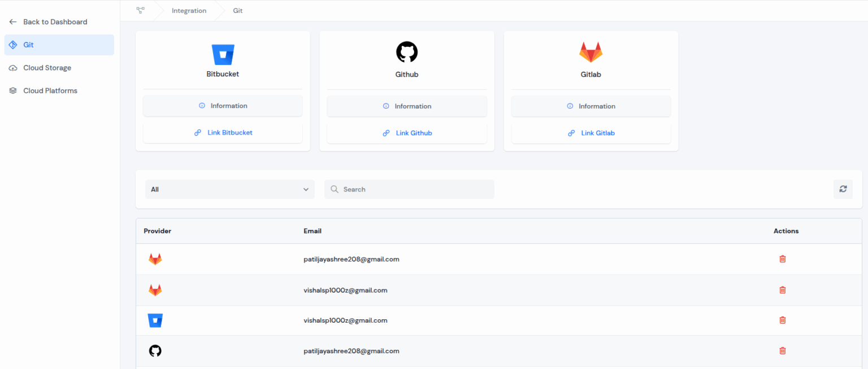Go to Integration breadcrumb
The height and width of the screenshot is (369, 868).
point(189,11)
